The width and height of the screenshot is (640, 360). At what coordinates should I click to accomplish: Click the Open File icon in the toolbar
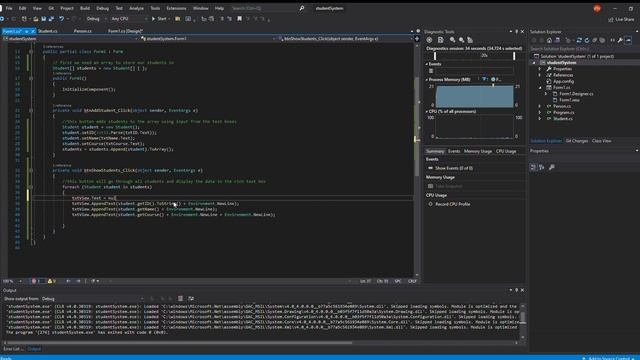click(x=36, y=19)
